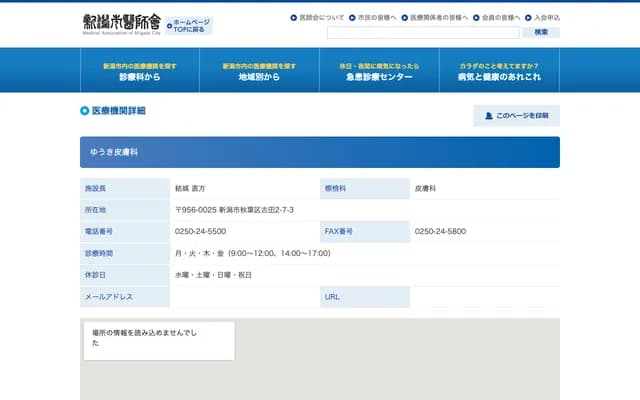640x400 pixels.
Task: Open the 病気と健康のあれこれ navigation tab
Action: [x=499, y=70]
